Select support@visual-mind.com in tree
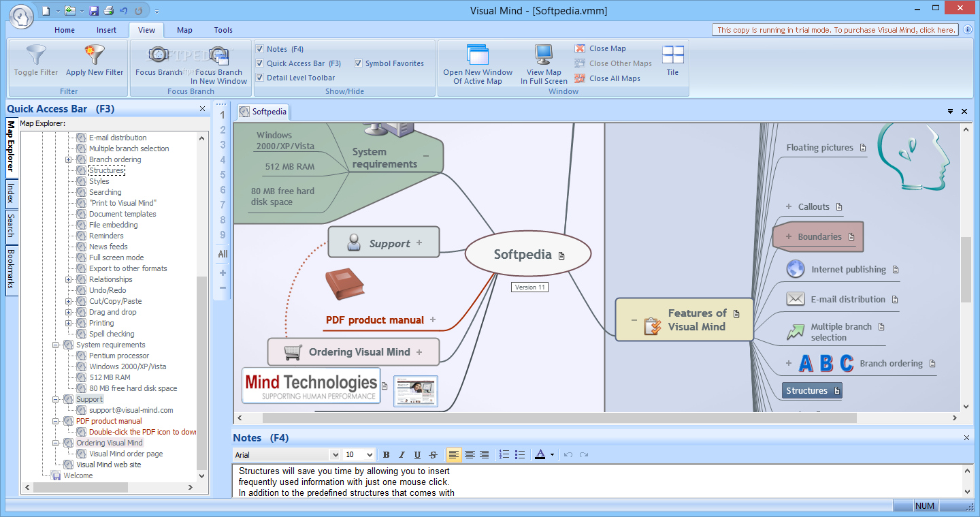The height and width of the screenshot is (517, 980). pyautogui.click(x=131, y=410)
